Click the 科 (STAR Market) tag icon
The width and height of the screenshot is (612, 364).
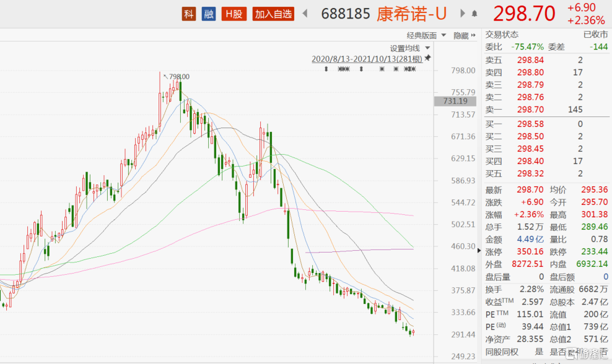pyautogui.click(x=188, y=14)
